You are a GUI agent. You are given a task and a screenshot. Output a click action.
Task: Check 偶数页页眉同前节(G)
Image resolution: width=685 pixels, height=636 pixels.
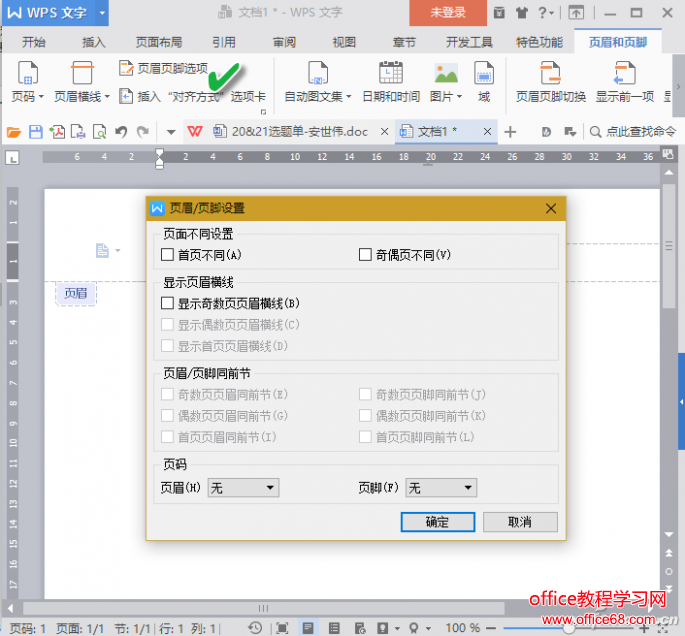(x=167, y=415)
